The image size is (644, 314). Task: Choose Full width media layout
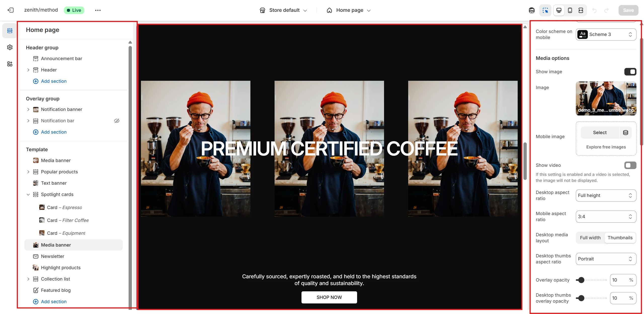pos(590,238)
